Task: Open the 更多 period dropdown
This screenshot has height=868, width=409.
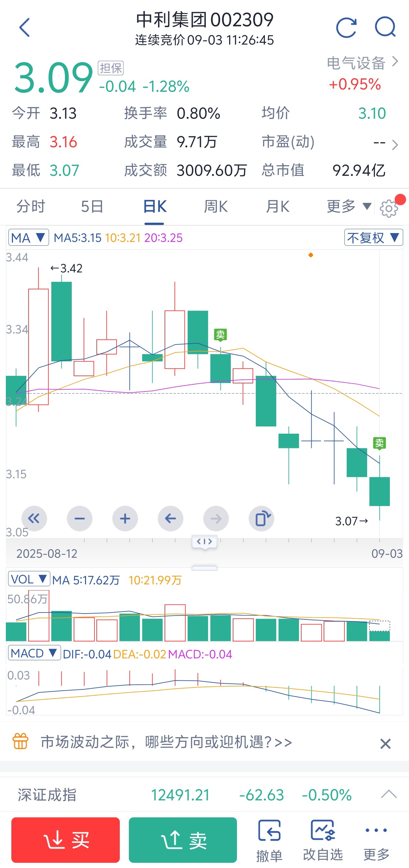Action: (349, 206)
